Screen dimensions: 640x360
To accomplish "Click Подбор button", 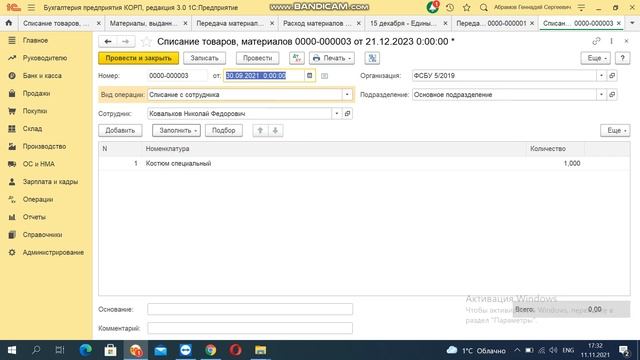I will 224,131.
